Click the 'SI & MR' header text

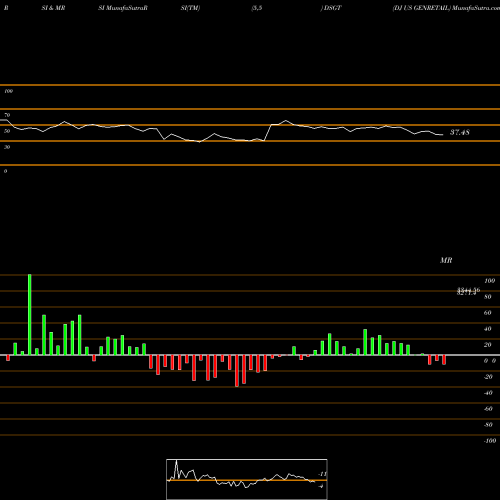pos(53,8)
